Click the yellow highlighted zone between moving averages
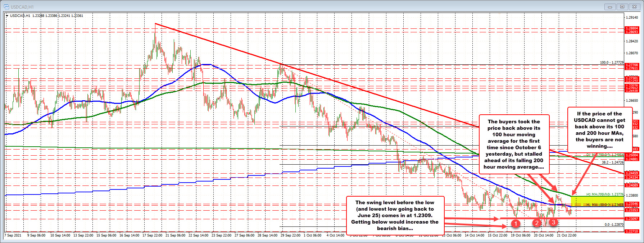The width and height of the screenshot is (644, 243). [597, 201]
